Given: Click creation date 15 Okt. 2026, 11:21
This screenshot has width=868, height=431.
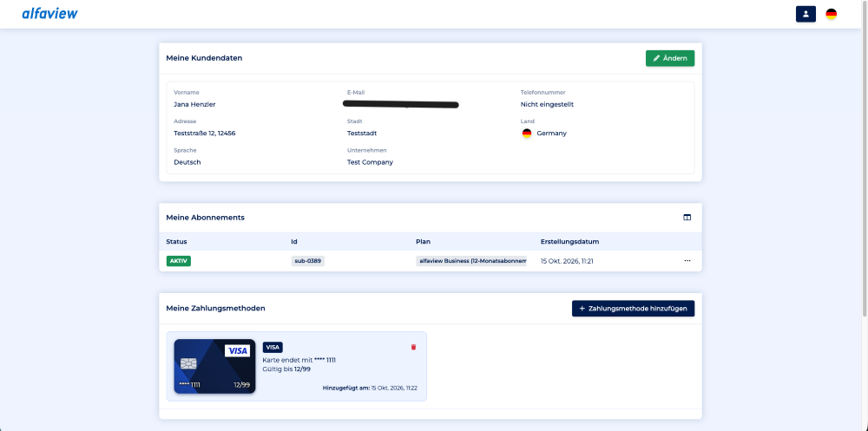Looking at the screenshot, I should tap(567, 260).
